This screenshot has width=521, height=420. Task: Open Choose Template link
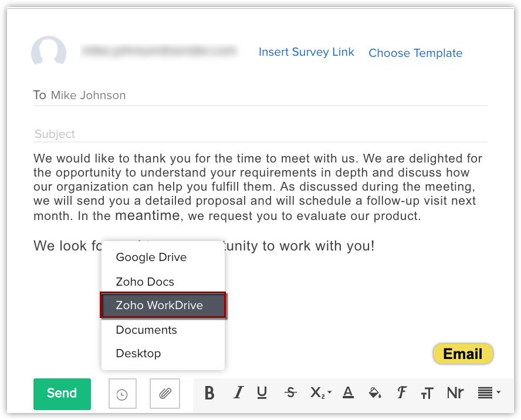pyautogui.click(x=415, y=53)
